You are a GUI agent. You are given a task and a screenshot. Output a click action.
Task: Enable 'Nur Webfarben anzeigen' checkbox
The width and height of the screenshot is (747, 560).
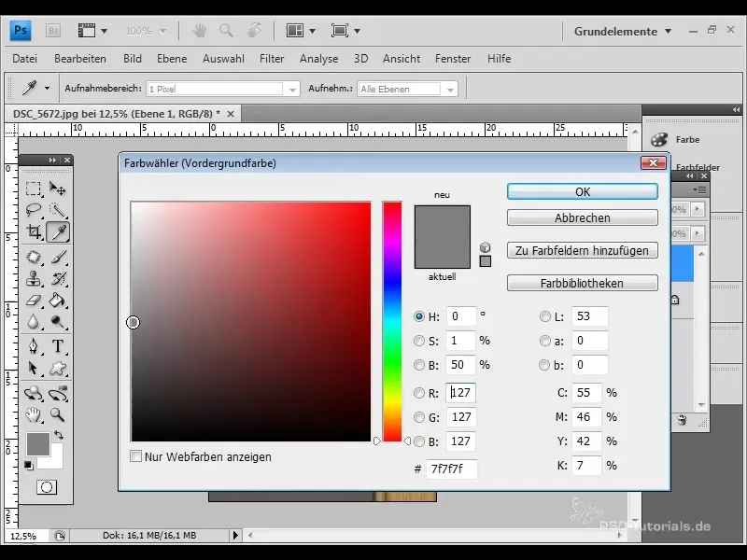click(x=136, y=456)
